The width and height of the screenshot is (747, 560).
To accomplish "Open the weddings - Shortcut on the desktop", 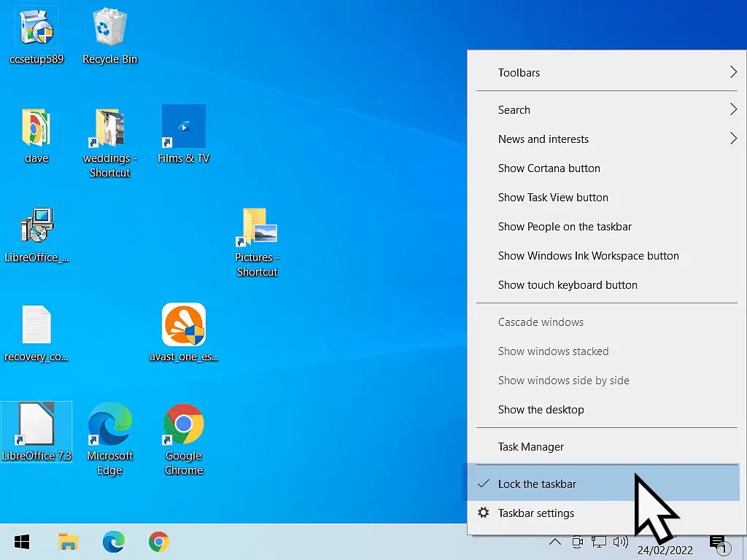I will [109, 128].
